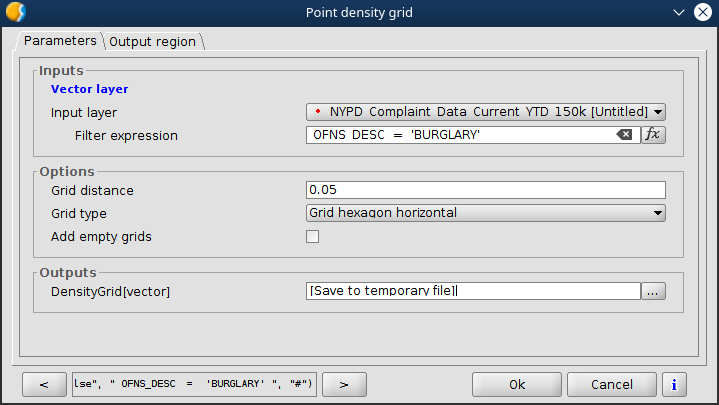
Task: Enable the Add empty grids checkbox
Action: [312, 237]
